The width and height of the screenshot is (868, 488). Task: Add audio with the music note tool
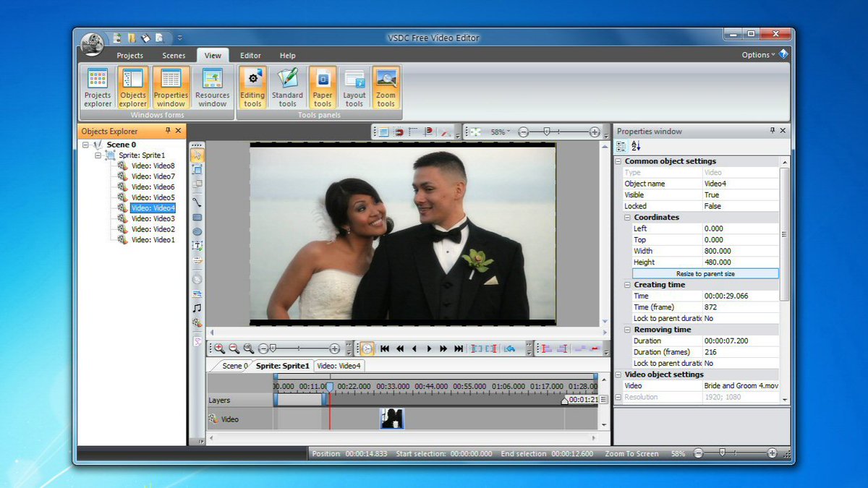tap(197, 308)
